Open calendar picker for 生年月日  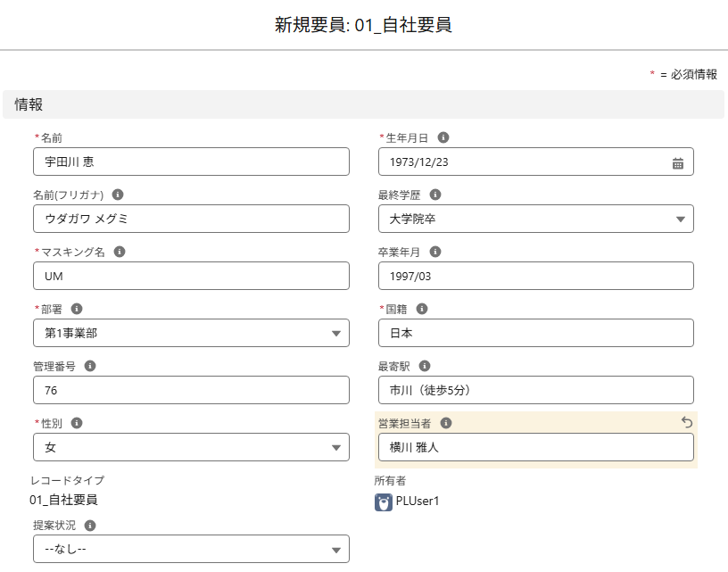point(677,162)
